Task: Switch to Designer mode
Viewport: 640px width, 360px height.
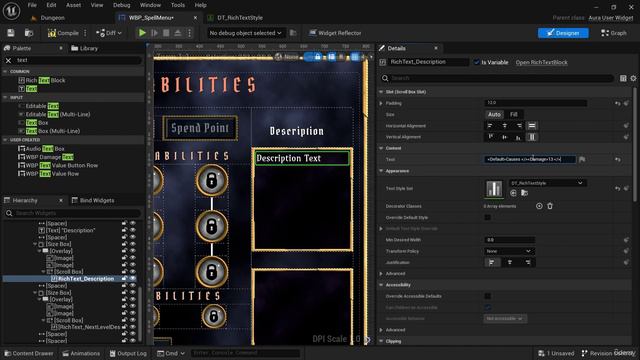Action: pos(563,33)
